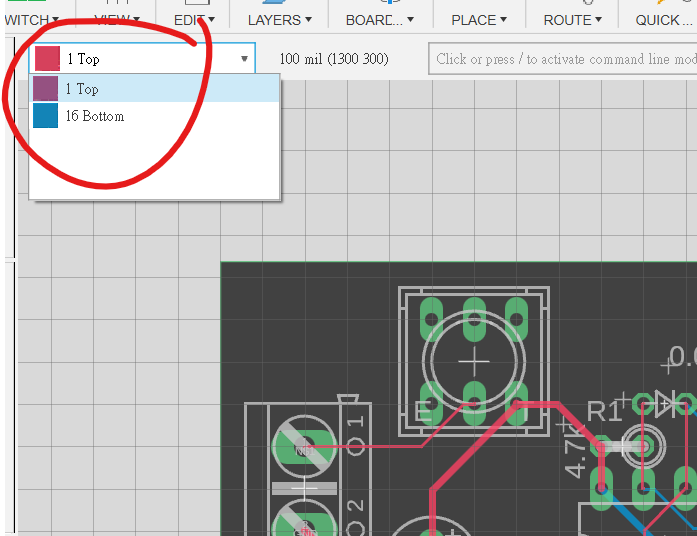The image size is (697, 536).
Task: Expand the LAYERS dropdown
Action: tap(279, 20)
